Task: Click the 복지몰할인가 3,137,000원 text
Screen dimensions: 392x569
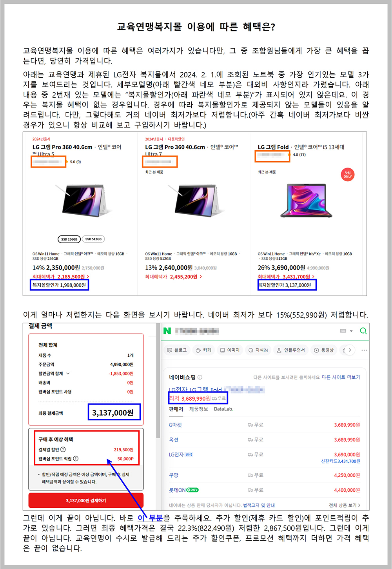Action: pos(285,285)
